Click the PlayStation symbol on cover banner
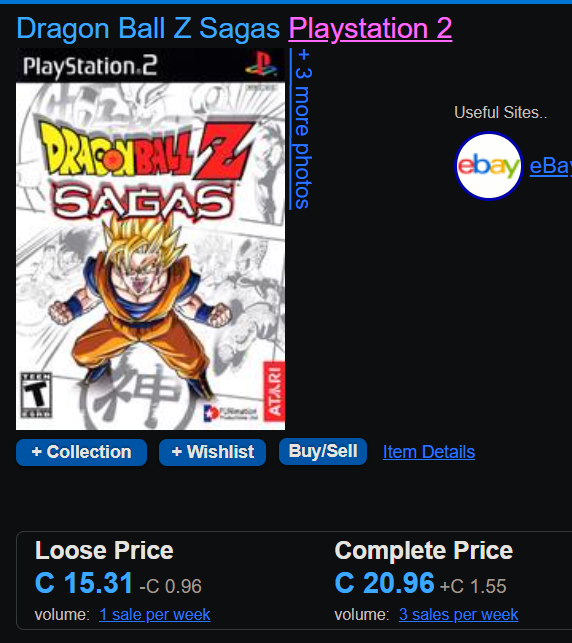 coord(261,64)
